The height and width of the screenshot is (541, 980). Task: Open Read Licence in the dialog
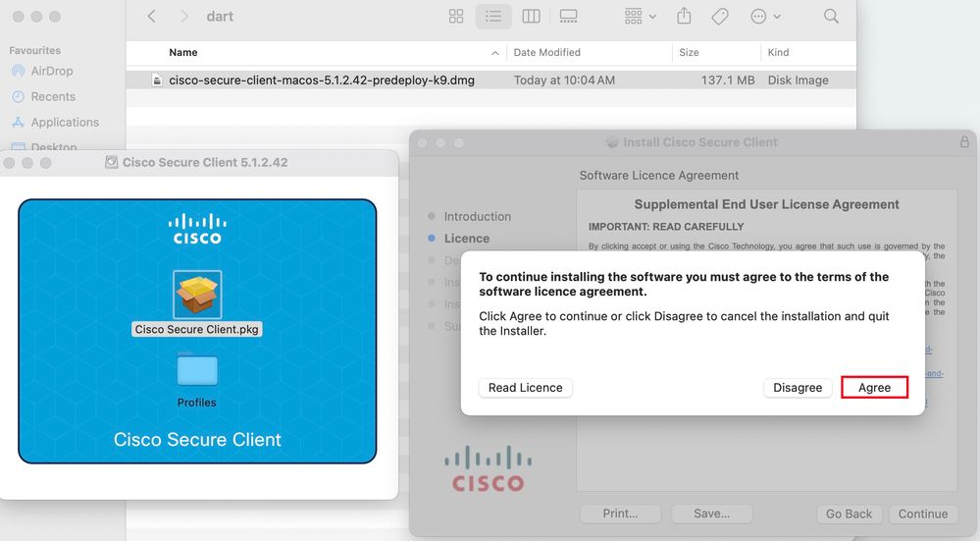[x=525, y=387]
